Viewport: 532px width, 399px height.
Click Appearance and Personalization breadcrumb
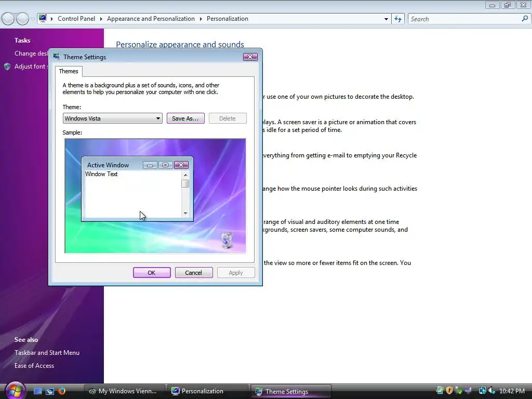point(151,19)
